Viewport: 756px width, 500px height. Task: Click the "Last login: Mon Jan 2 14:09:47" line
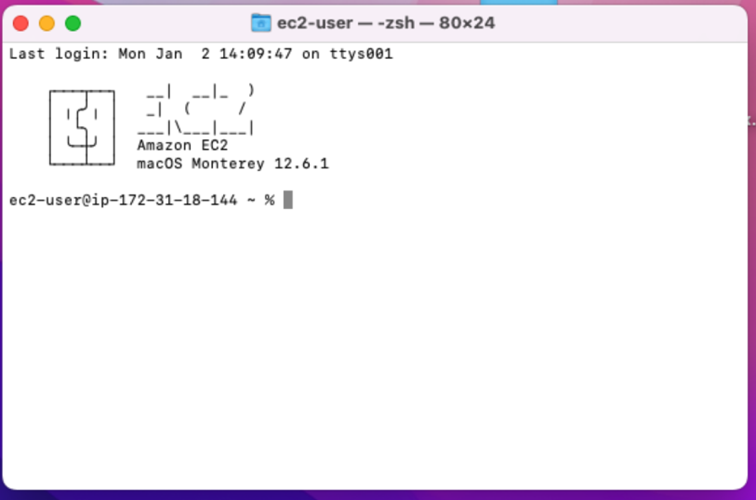click(x=201, y=54)
